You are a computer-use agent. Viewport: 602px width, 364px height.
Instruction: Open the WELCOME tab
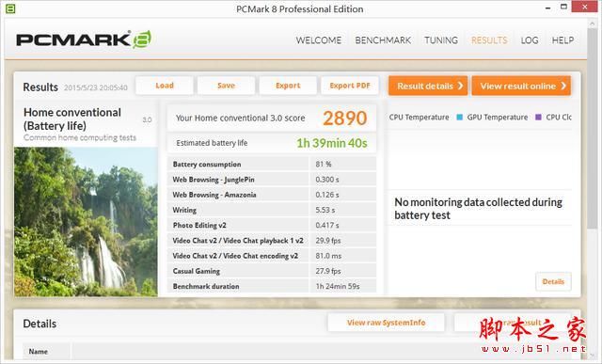click(x=319, y=40)
